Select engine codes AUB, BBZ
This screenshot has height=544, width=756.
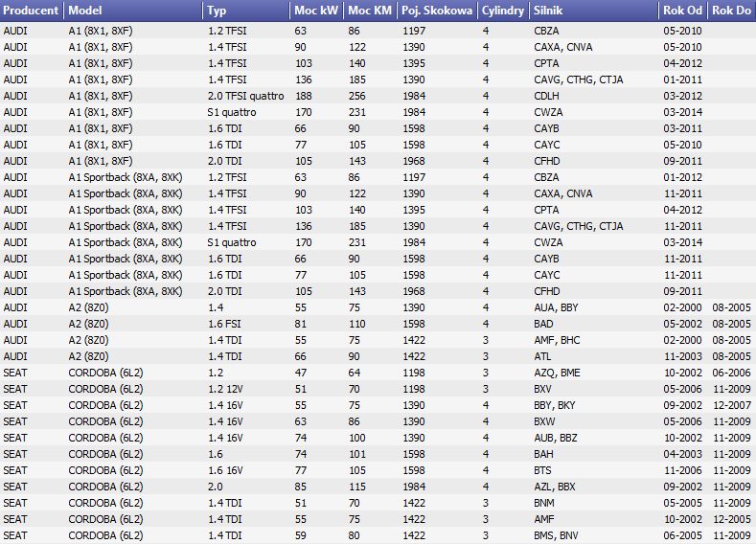[x=556, y=438]
